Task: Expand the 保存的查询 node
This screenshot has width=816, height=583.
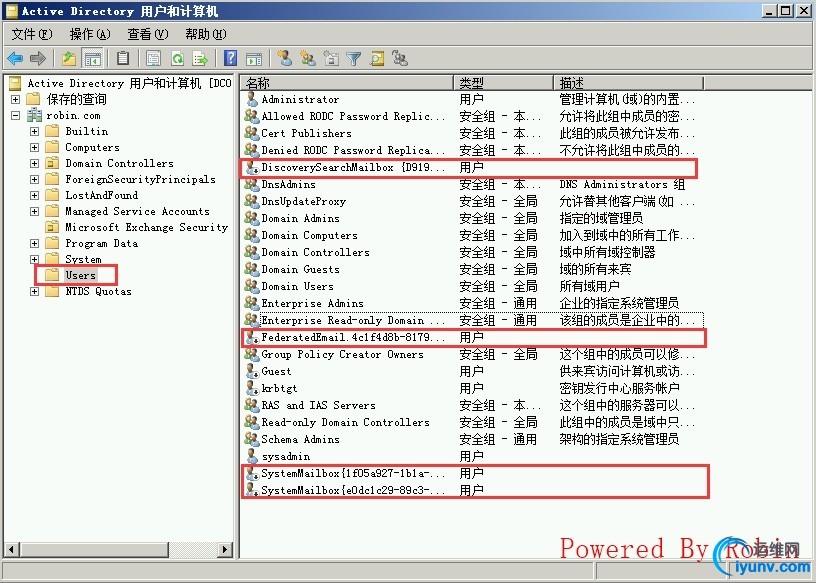Action: coord(16,99)
